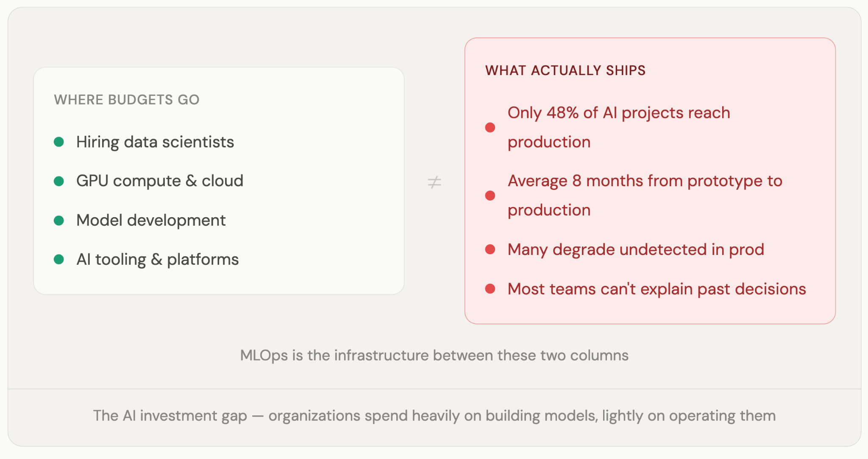Click the GPU compute & cloud text
Image resolution: width=868 pixels, height=459 pixels.
[160, 181]
